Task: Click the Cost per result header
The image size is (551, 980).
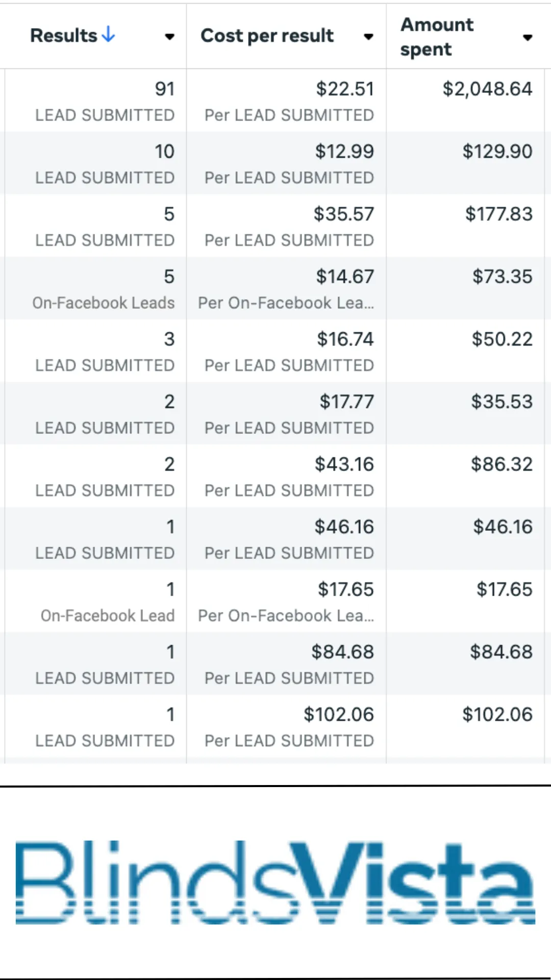Action: tap(267, 36)
